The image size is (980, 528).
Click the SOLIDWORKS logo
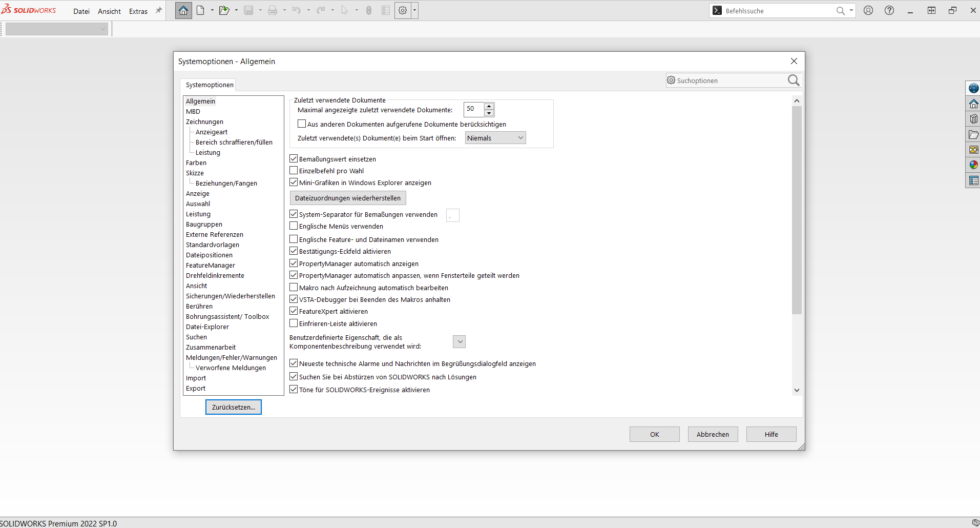[x=29, y=10]
